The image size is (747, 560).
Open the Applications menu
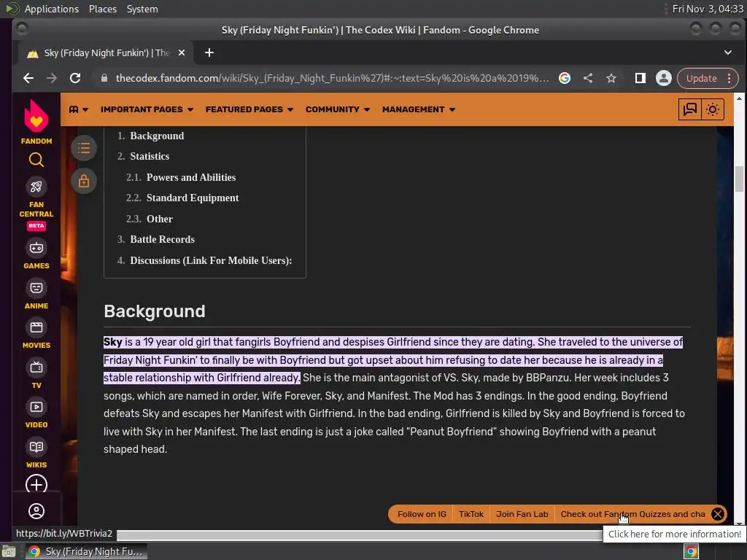pos(52,9)
